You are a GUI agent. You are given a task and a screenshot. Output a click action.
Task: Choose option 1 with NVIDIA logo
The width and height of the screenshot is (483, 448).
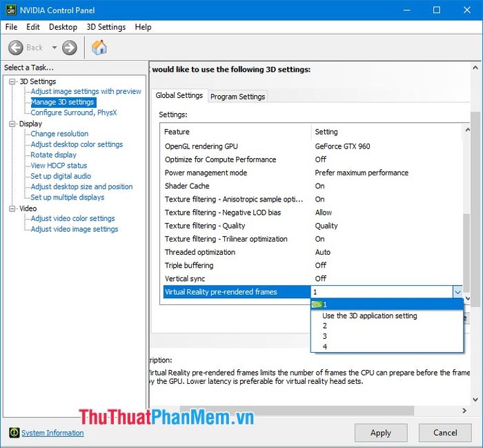coord(387,304)
